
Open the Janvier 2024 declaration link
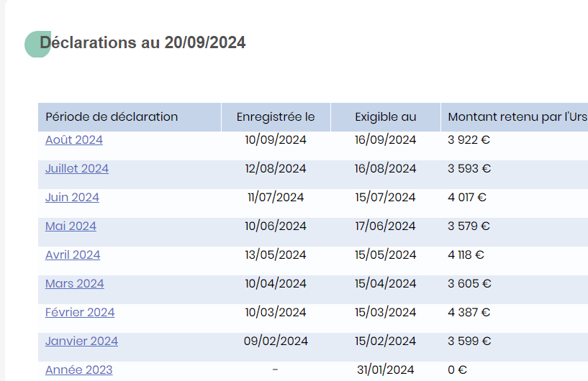81,341
